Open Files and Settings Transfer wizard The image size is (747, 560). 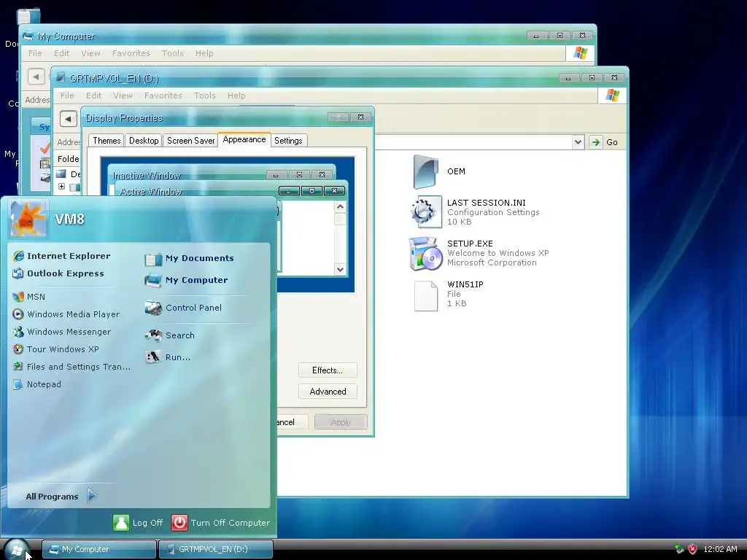click(x=71, y=367)
